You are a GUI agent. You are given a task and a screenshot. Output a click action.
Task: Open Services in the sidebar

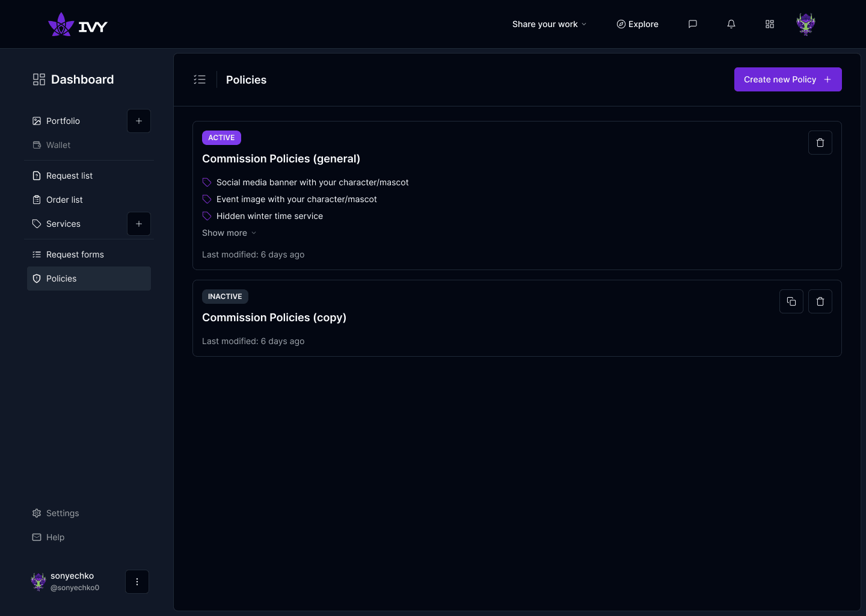75,224
